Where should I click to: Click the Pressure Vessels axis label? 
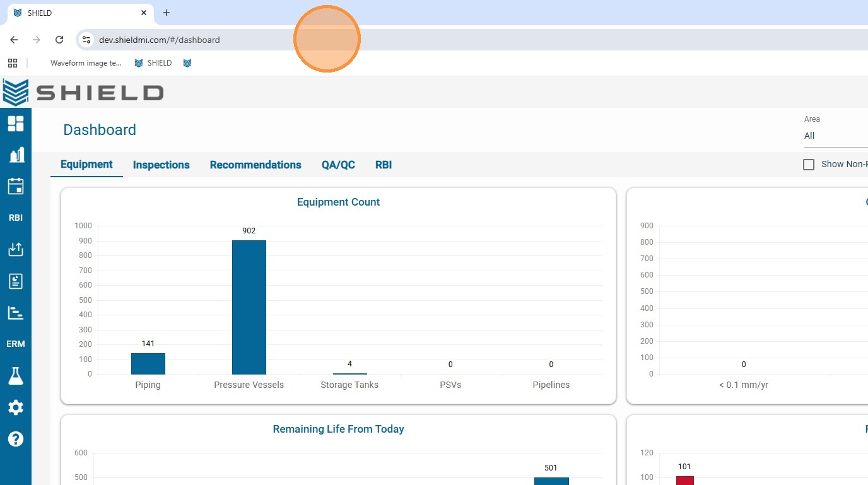[x=249, y=385]
